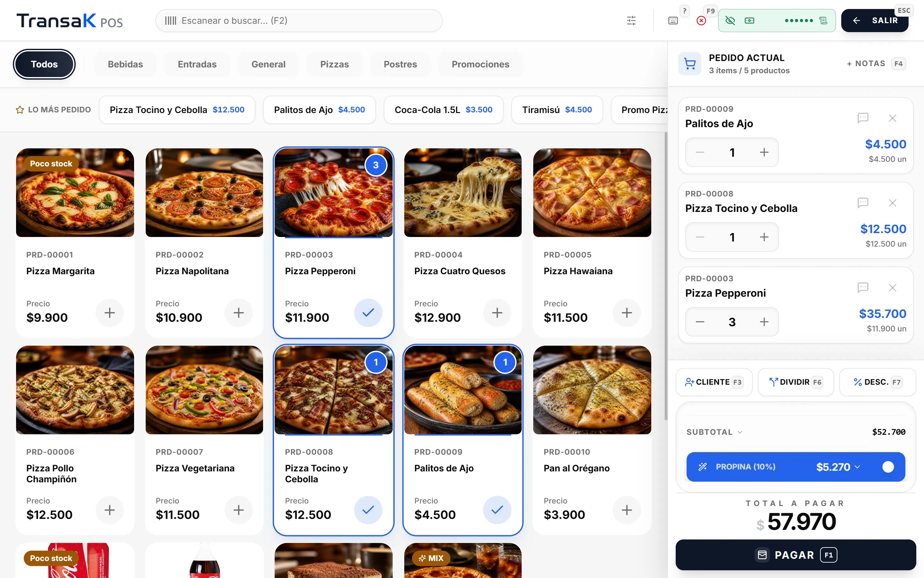The image size is (924, 578).
Task: Click the shopping cart icon of Pedido Actual
Action: tap(689, 64)
